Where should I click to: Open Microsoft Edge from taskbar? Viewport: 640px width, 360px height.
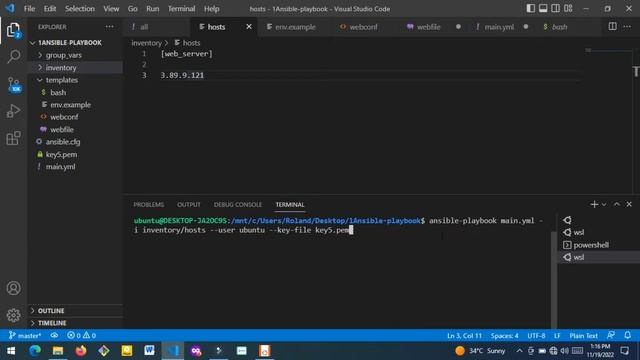click(x=35, y=351)
